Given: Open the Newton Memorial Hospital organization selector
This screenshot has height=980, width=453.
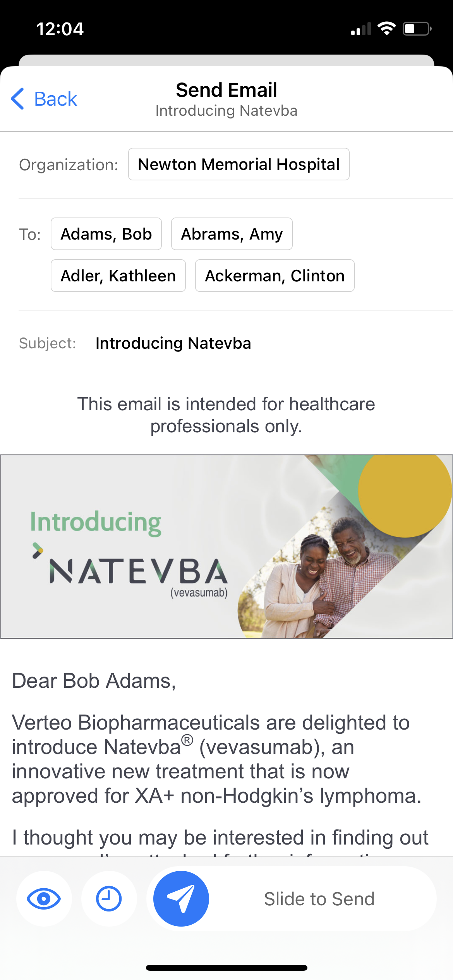Looking at the screenshot, I should point(239,164).
